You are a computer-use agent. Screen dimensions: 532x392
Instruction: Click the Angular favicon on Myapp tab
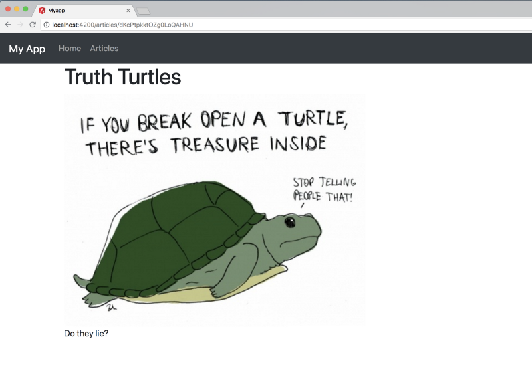tap(42, 11)
